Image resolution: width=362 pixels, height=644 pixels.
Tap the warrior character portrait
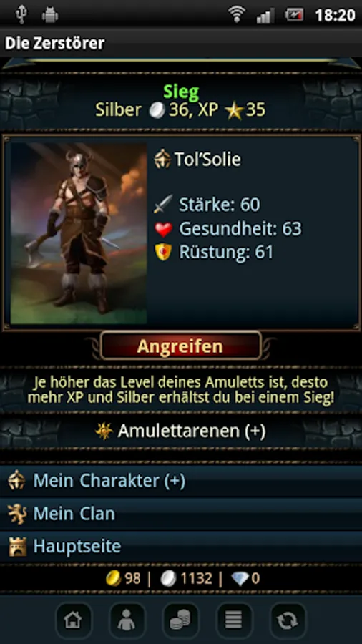pyautogui.click(x=79, y=233)
